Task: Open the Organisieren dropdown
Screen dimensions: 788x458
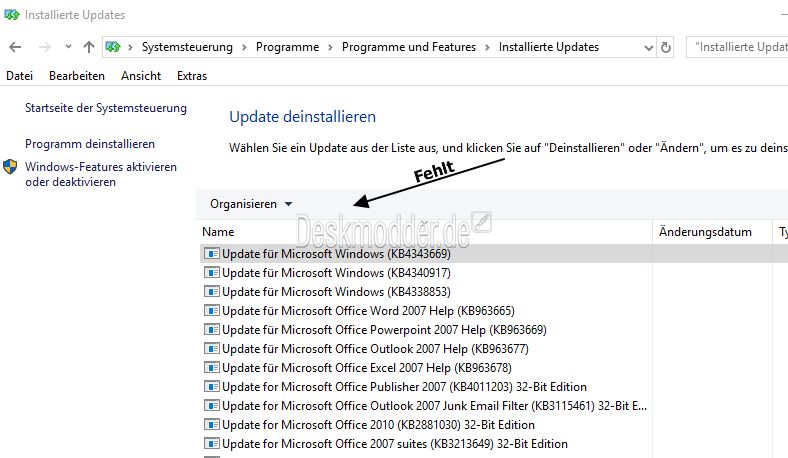Action: tap(251, 204)
